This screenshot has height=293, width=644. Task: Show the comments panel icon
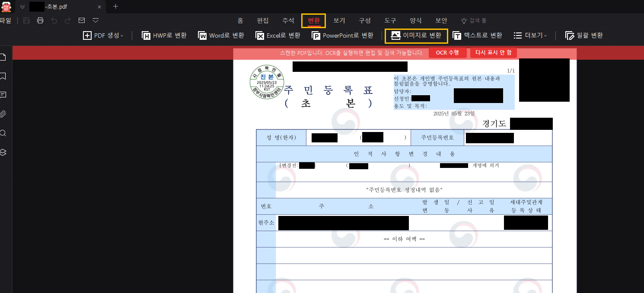click(x=3, y=95)
